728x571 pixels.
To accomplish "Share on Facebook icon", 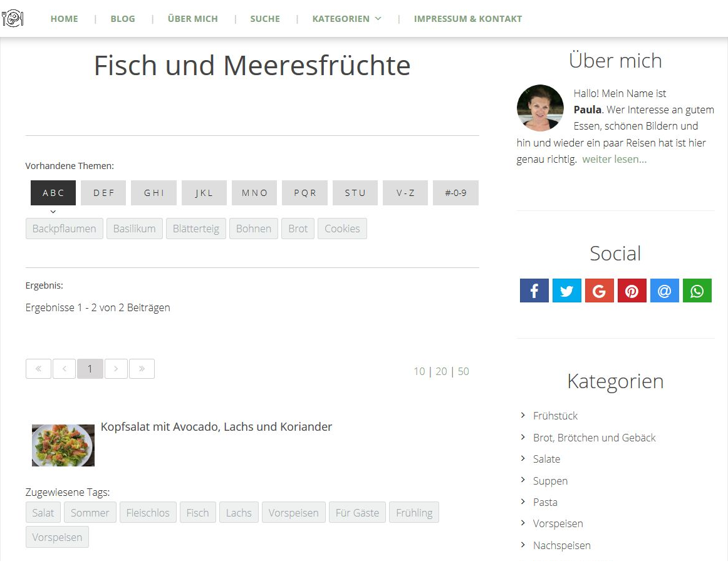I will click(x=534, y=291).
